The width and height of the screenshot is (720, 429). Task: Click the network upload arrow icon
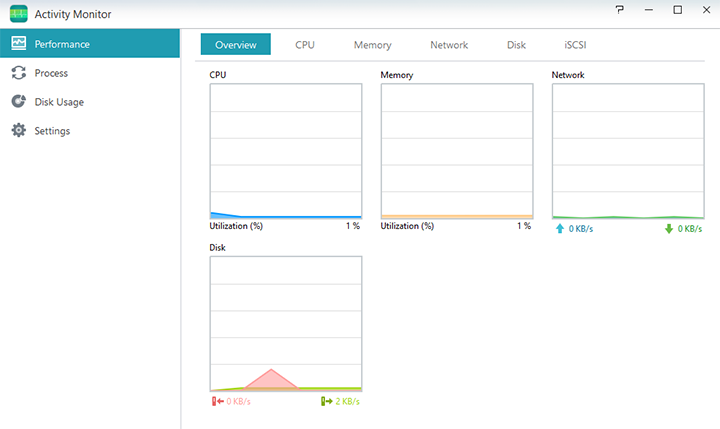pos(559,229)
